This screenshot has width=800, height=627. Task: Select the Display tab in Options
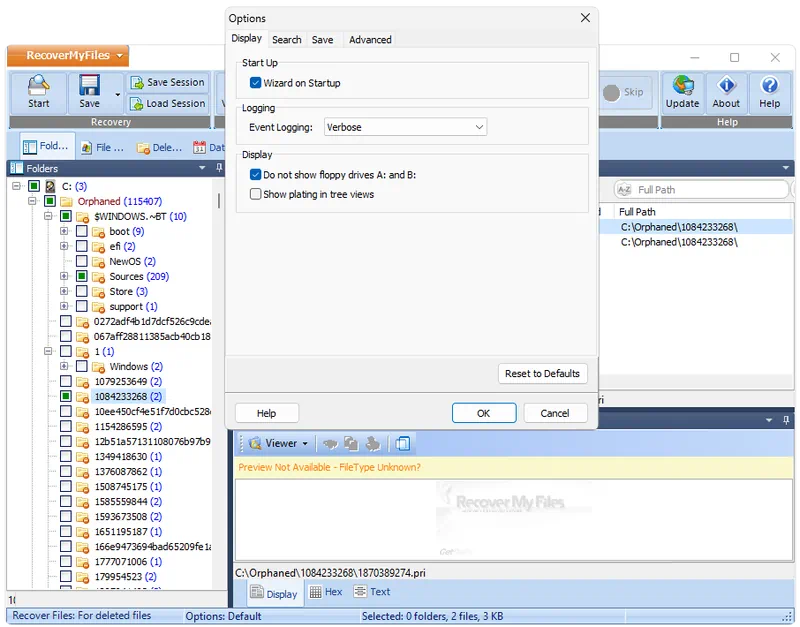[x=246, y=38]
